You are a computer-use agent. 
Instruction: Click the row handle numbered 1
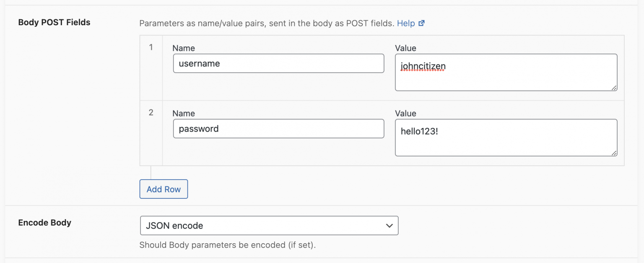[151, 47]
